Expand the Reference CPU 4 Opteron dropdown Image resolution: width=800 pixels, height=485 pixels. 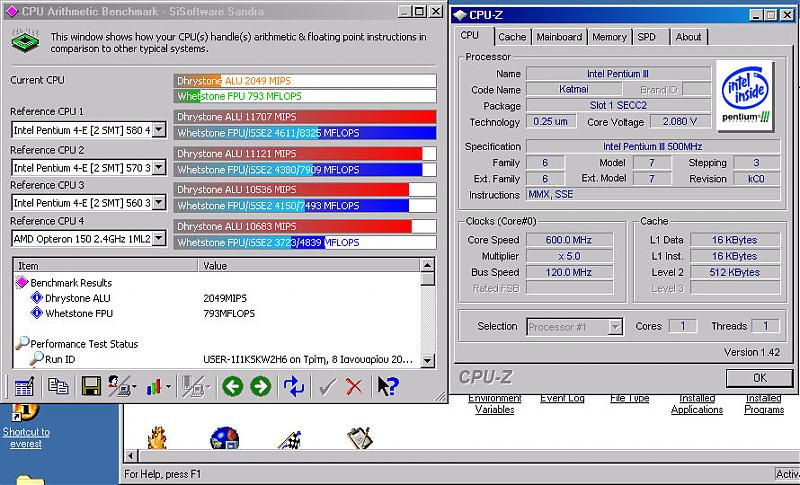[x=159, y=238]
